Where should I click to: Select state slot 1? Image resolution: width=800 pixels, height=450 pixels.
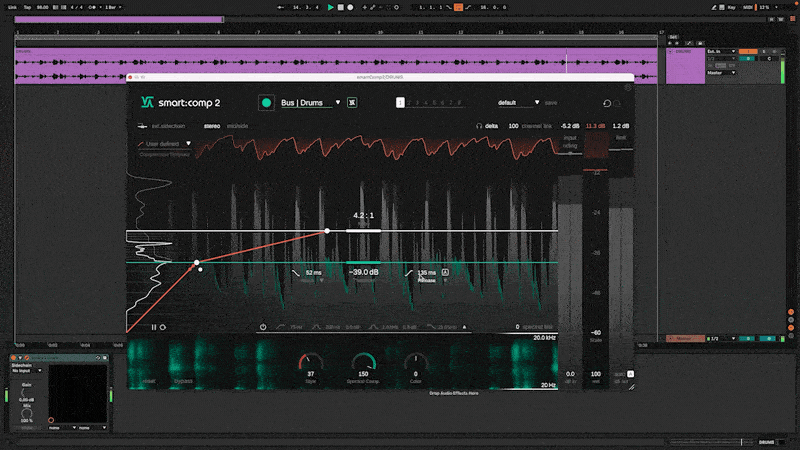400,103
